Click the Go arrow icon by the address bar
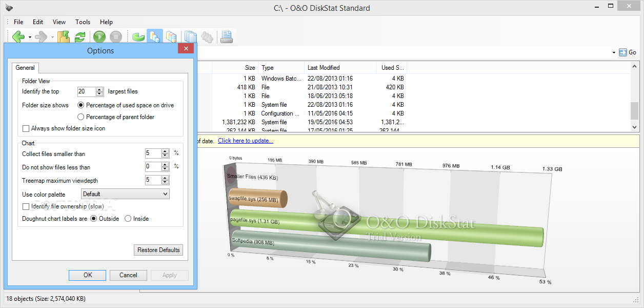 [623, 52]
